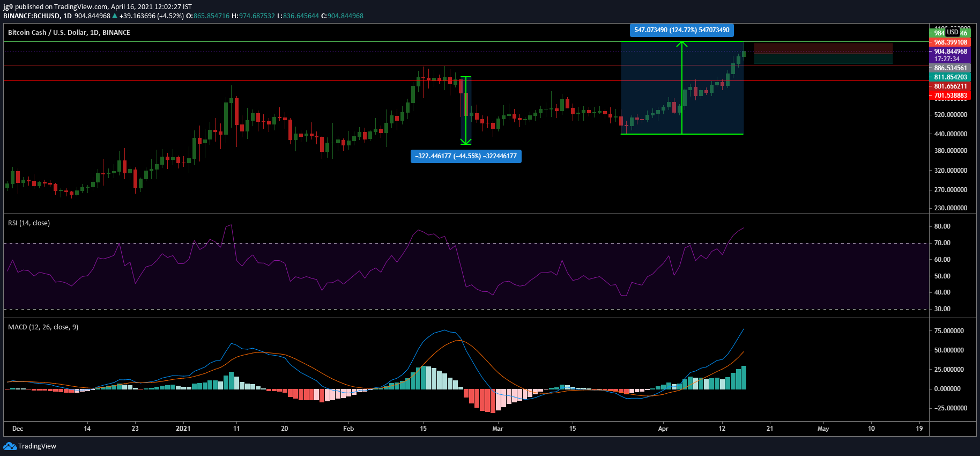The height and width of the screenshot is (456, 980).
Task: Click the 21 date label on time axis
Action: (770, 429)
